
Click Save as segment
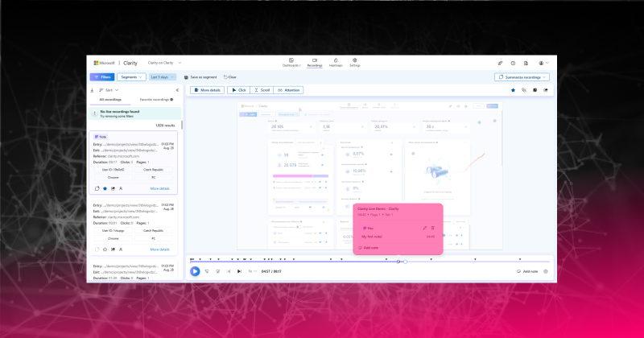[x=200, y=77]
